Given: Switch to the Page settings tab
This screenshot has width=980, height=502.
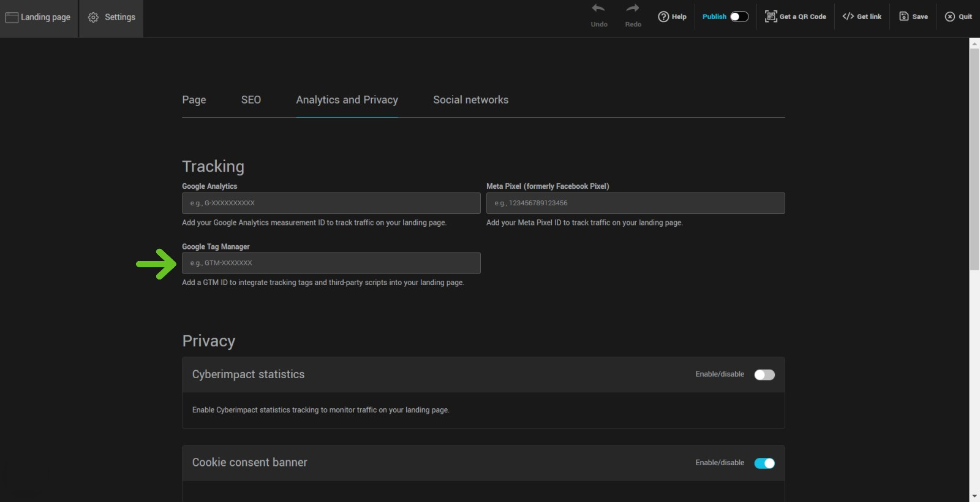Looking at the screenshot, I should [x=194, y=100].
